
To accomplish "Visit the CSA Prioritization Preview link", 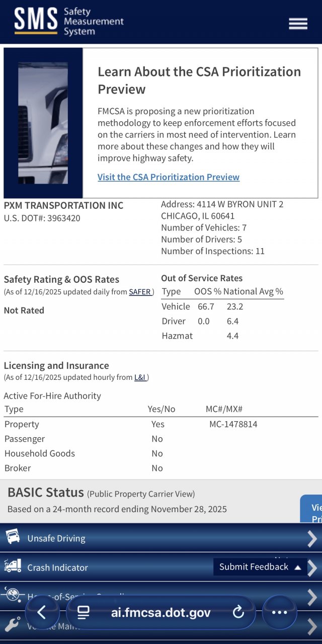I will tap(168, 177).
